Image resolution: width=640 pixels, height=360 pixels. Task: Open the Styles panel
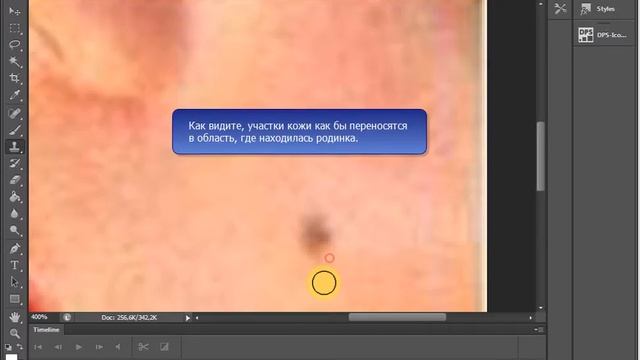coord(604,9)
